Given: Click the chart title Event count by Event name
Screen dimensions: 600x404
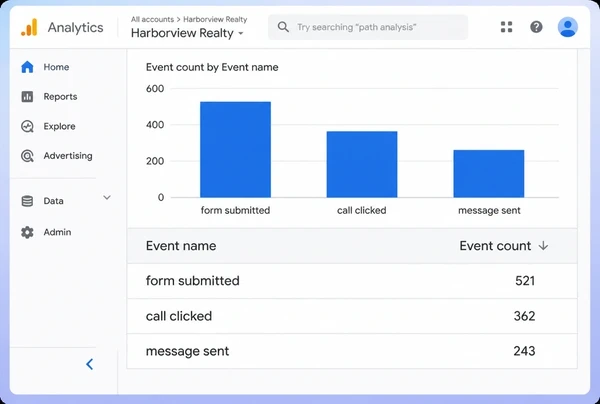Looking at the screenshot, I should pos(212,67).
